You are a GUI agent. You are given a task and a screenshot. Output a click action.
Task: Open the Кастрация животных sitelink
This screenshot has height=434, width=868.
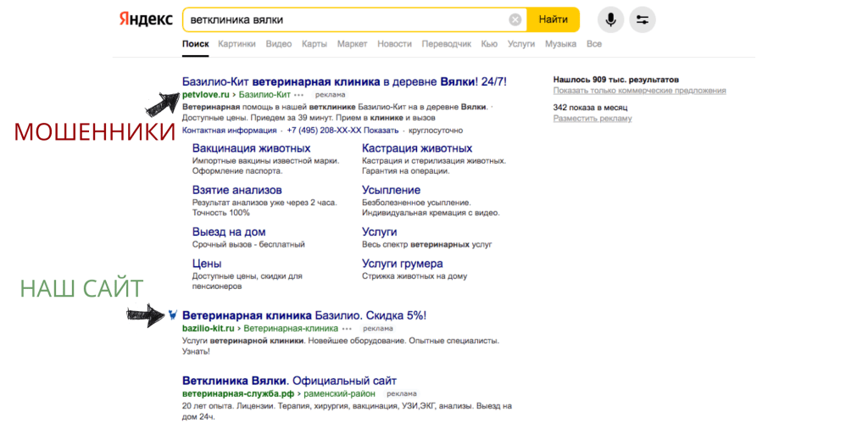pyautogui.click(x=417, y=148)
